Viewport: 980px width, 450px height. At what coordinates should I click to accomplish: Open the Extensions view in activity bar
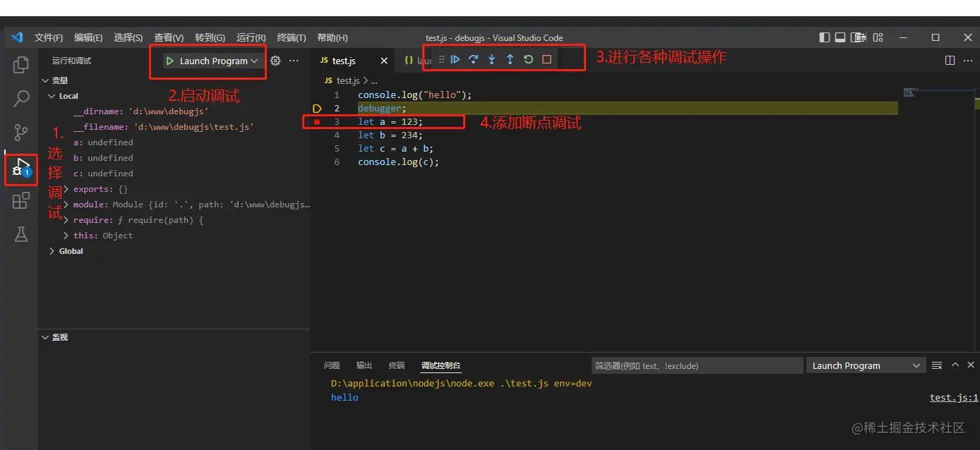tap(21, 201)
